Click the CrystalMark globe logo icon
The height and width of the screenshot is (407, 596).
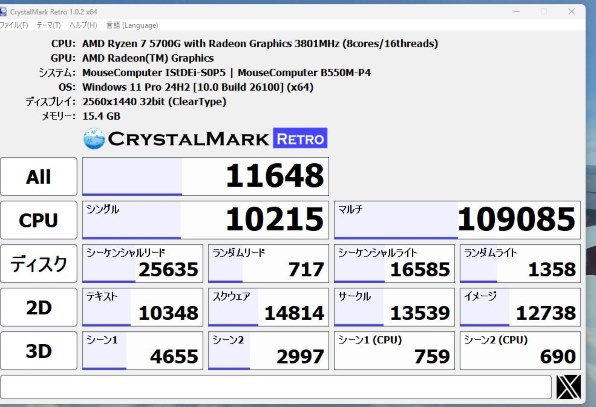[94, 138]
